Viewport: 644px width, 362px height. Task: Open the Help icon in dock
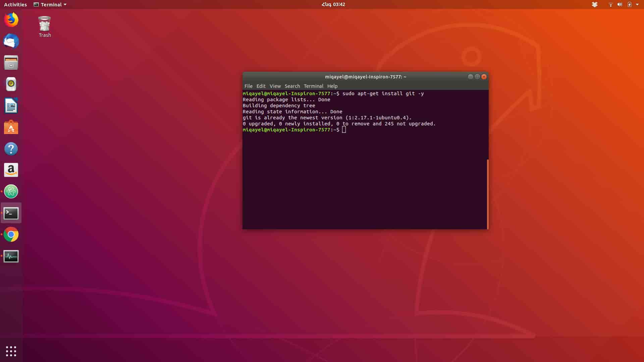pos(11,149)
